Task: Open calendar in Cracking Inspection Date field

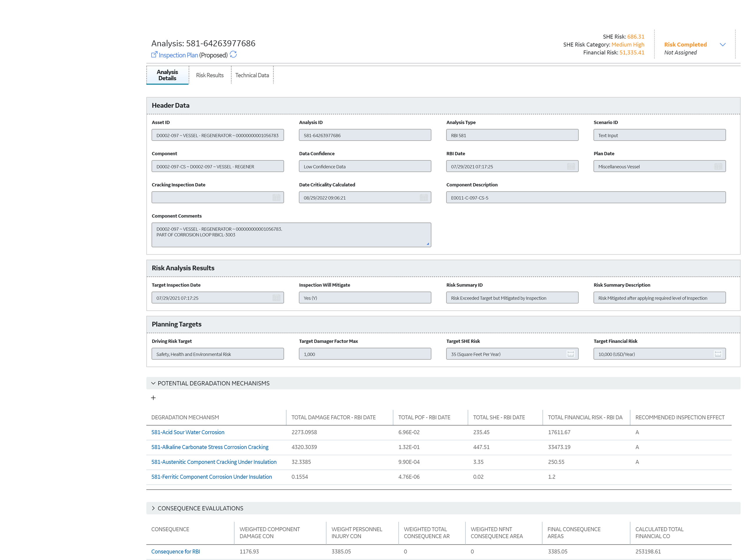Action: 276,198
